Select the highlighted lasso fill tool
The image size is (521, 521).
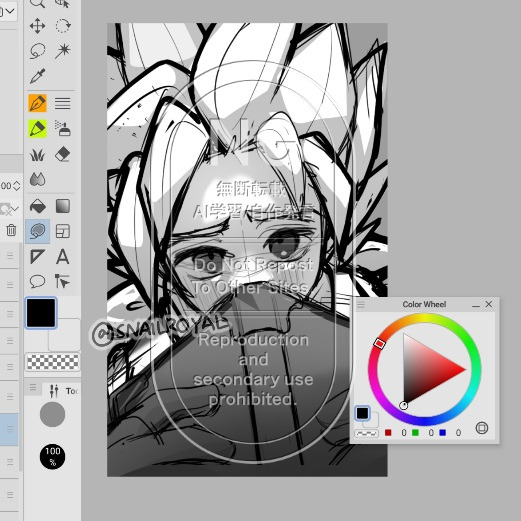click(x=38, y=231)
